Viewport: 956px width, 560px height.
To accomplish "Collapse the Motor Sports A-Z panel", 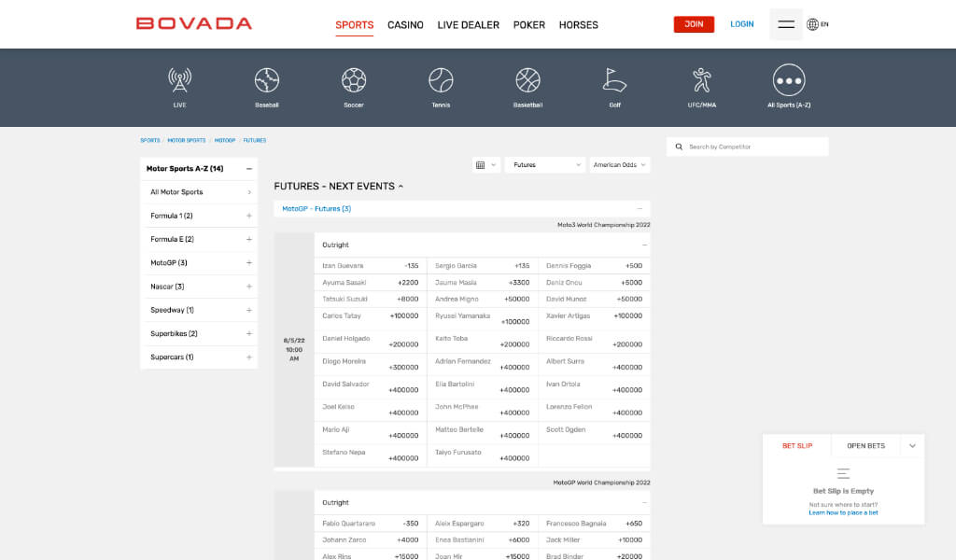I will tap(248, 169).
